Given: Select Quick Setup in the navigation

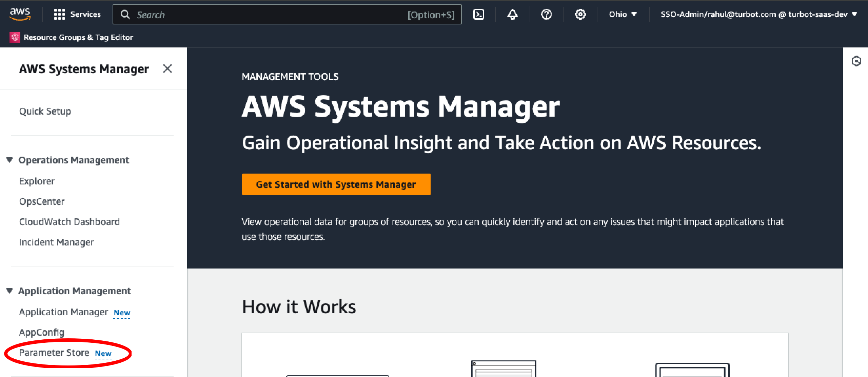Looking at the screenshot, I should pos(45,111).
